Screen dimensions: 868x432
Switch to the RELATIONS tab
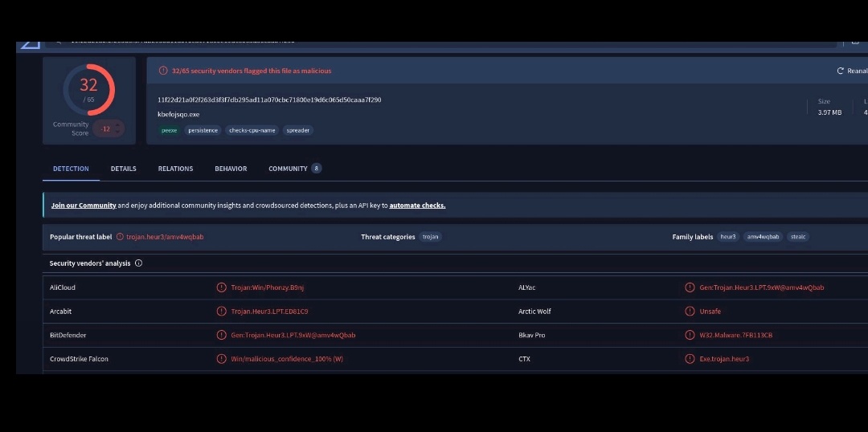point(175,169)
